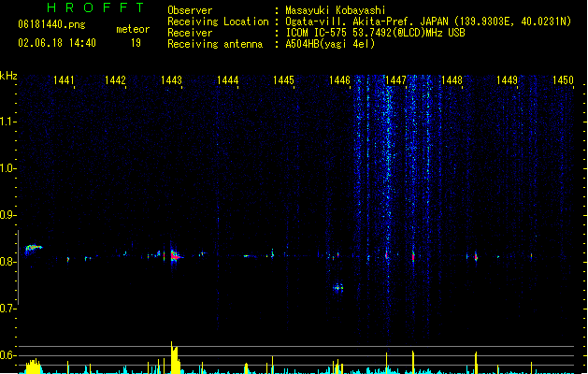The image size is (588, 374).
Task: Click the meteor label
Action: [x=133, y=29]
